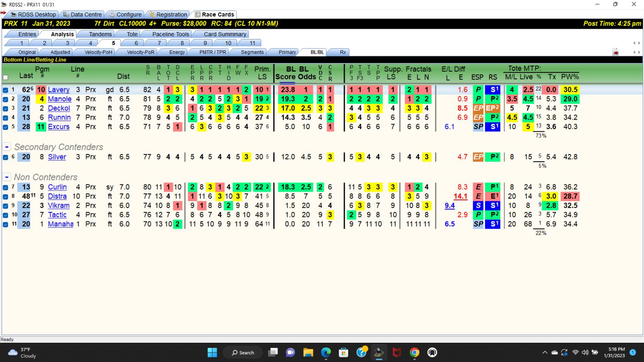This screenshot has width=644, height=362.
Task: Open the Paceline Tools tab
Action: tap(170, 34)
